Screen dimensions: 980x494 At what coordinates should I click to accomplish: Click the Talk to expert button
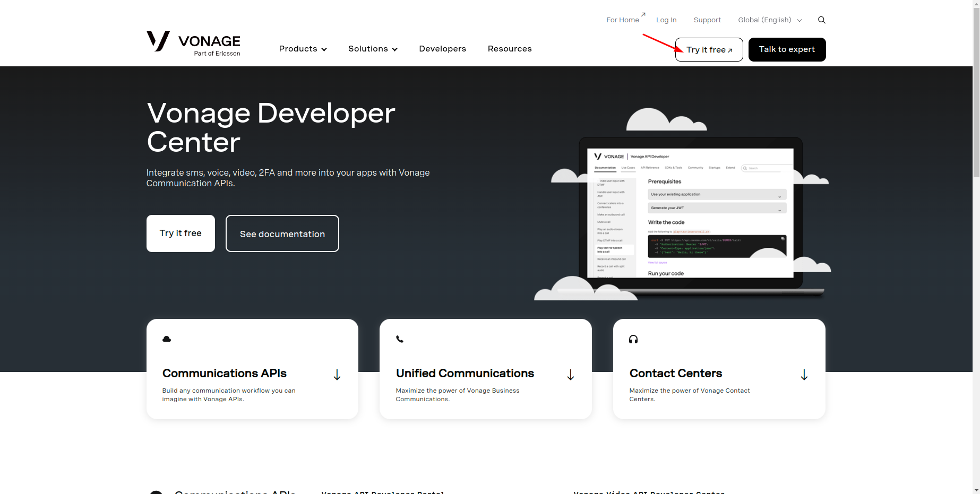[787, 49]
